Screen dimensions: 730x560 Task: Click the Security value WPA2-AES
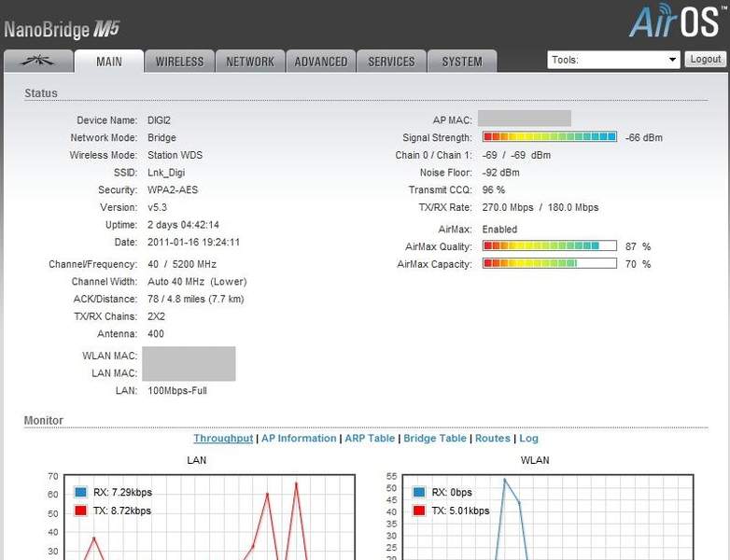click(x=173, y=189)
